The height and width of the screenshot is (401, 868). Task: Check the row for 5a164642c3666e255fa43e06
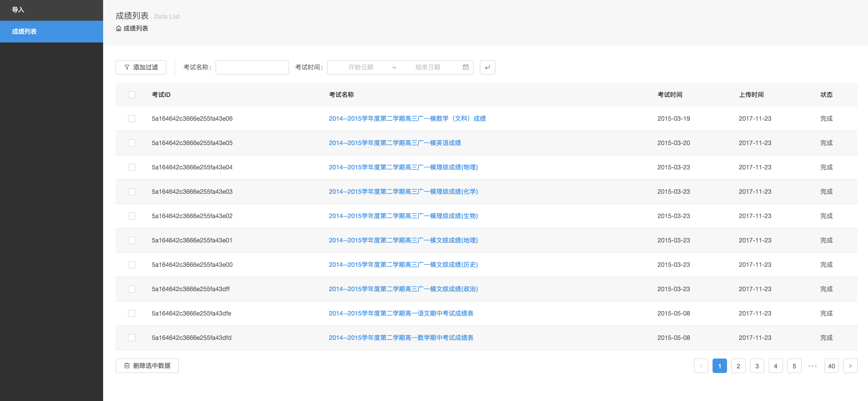coord(131,119)
